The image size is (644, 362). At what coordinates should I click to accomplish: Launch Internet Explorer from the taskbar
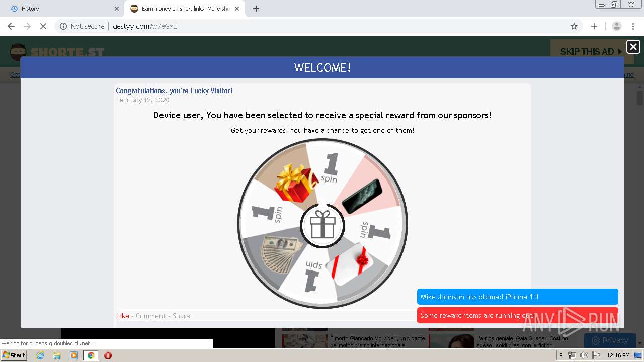[x=40, y=355]
